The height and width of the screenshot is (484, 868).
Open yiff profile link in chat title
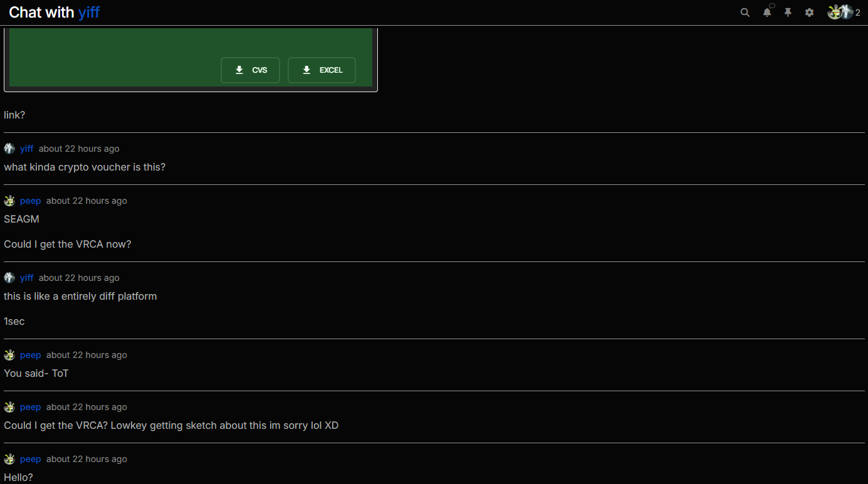89,13
